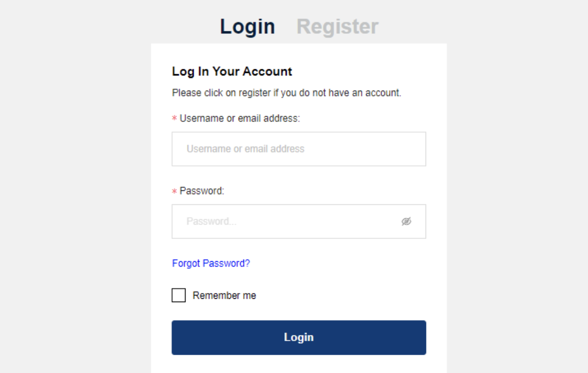This screenshot has width=588, height=373.
Task: Switch to the Register tab
Action: (337, 27)
